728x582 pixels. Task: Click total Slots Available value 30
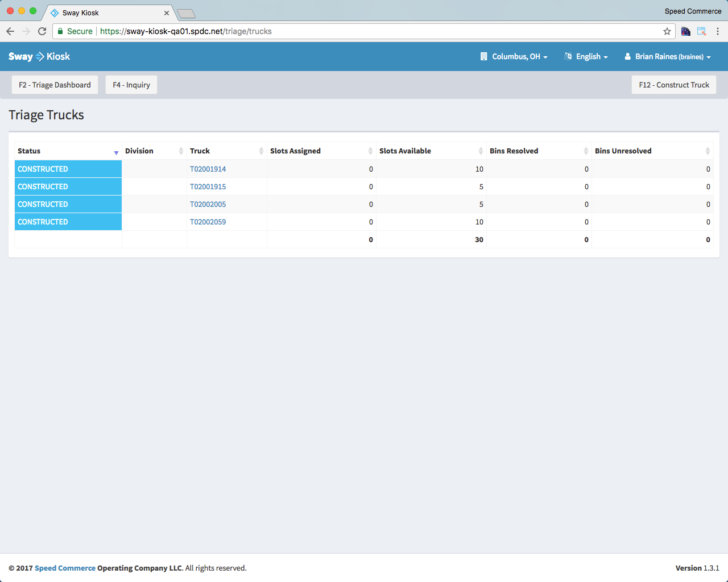click(x=479, y=239)
